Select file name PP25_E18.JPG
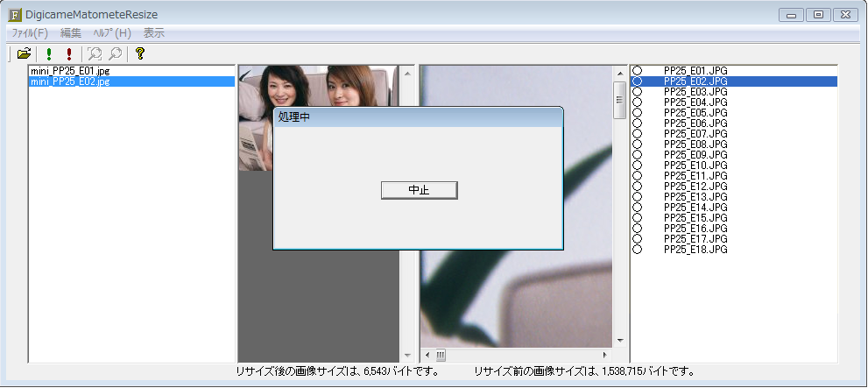Viewport: 868px width, 388px height. tap(695, 250)
